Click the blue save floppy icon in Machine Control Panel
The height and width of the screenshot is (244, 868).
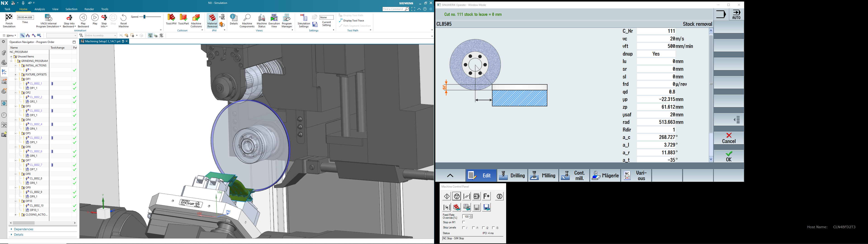click(x=487, y=207)
